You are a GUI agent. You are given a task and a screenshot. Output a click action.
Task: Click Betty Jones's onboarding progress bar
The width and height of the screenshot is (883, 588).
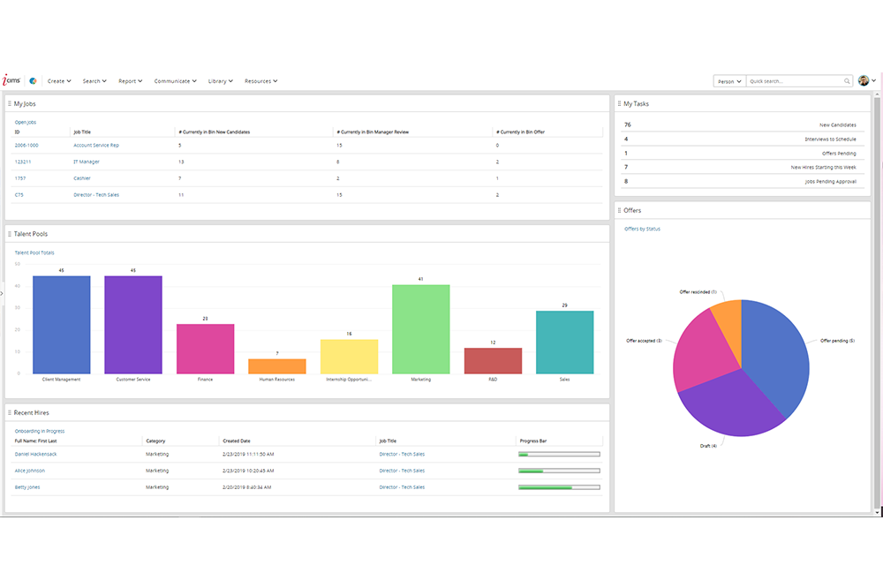point(559,487)
